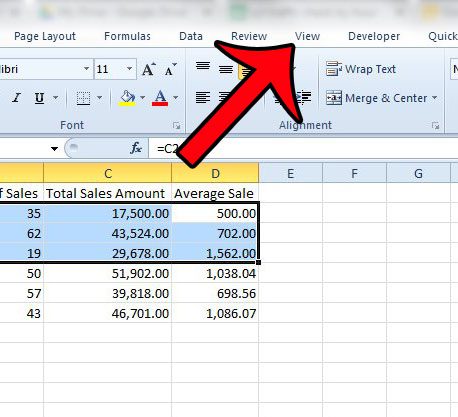Screen dimensions: 458x417
Task: Open the underline style dropdown arrow
Action: coord(55,98)
